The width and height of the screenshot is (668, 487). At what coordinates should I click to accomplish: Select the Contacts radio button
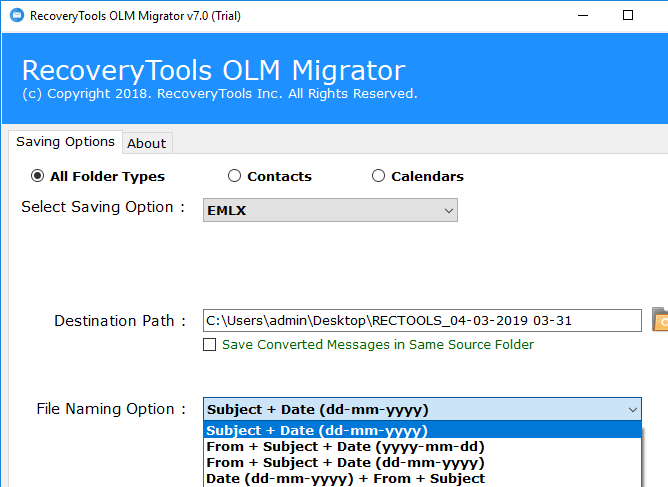234,176
